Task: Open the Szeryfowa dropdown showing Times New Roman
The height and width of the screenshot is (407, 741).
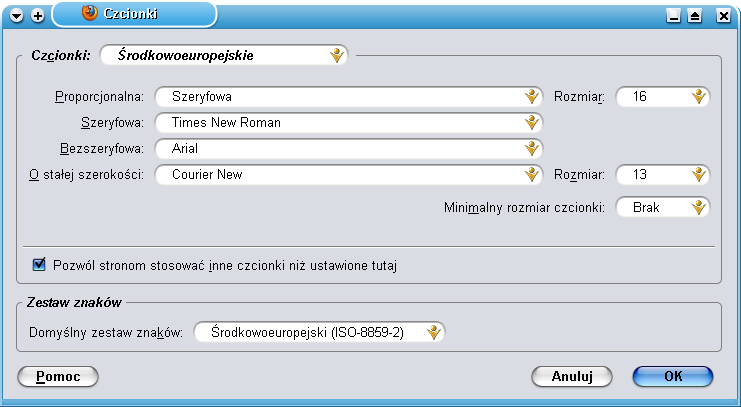Action: tap(348, 123)
